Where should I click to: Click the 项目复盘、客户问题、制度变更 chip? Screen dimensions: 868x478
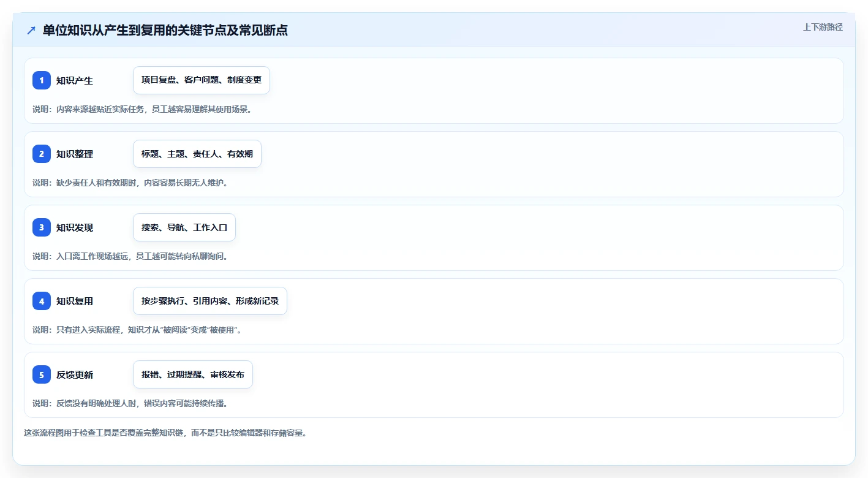coord(202,80)
